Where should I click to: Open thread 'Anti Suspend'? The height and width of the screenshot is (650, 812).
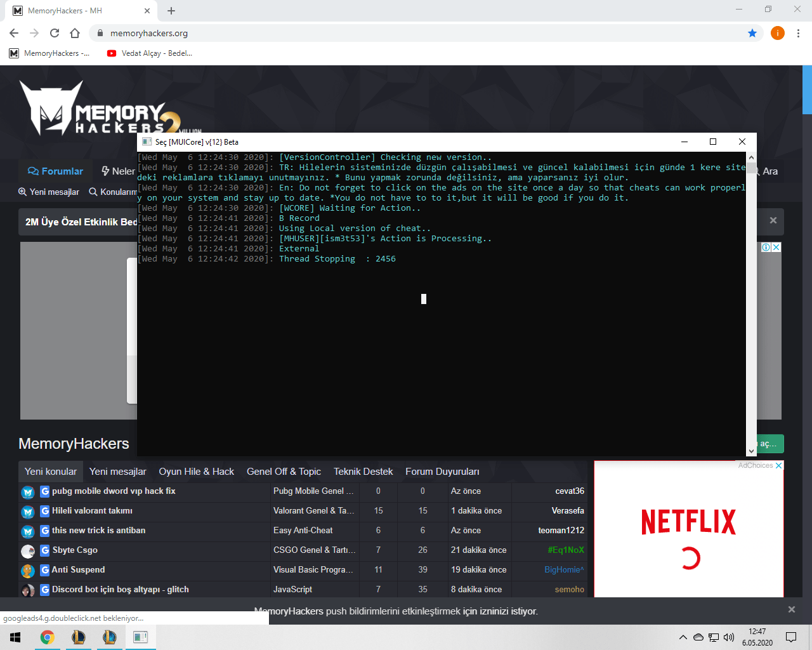[x=78, y=570]
